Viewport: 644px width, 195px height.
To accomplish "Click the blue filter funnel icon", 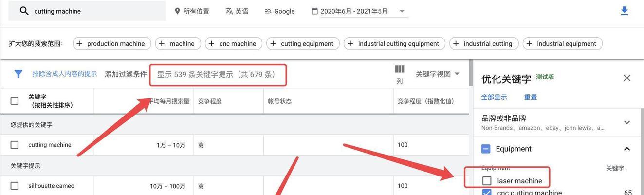I will point(18,74).
